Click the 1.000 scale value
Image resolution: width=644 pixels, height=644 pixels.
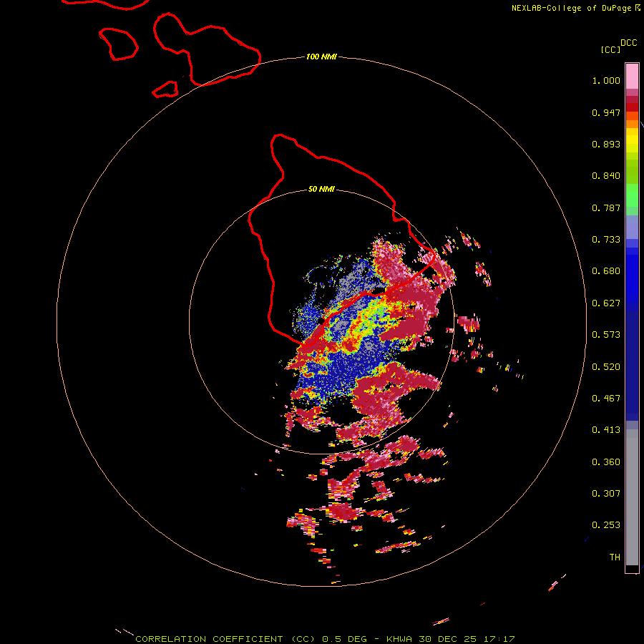pos(606,80)
